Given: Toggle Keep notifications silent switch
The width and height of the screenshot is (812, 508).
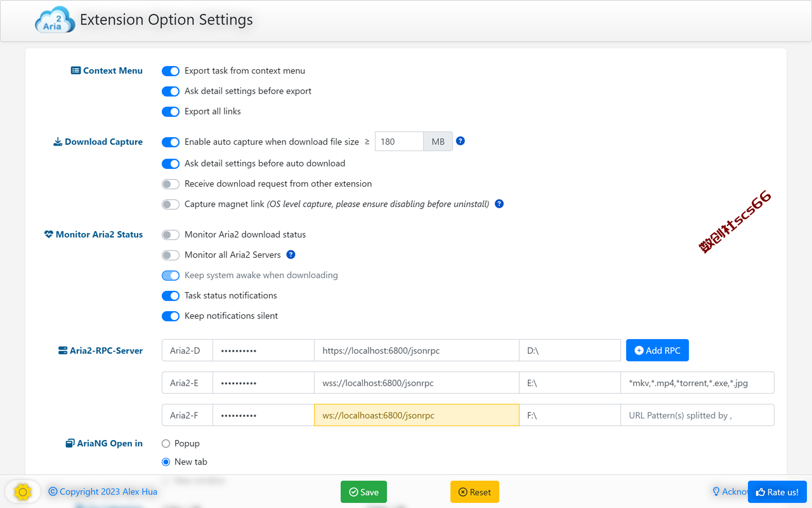Looking at the screenshot, I should tap(171, 316).
